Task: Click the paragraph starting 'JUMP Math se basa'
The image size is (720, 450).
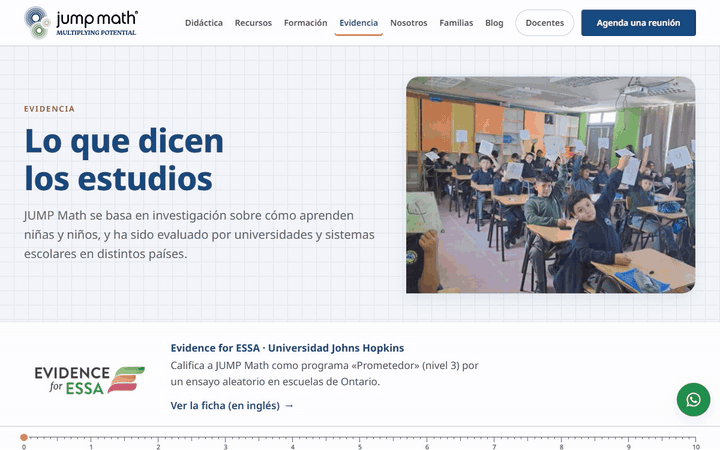Action: pyautogui.click(x=199, y=235)
